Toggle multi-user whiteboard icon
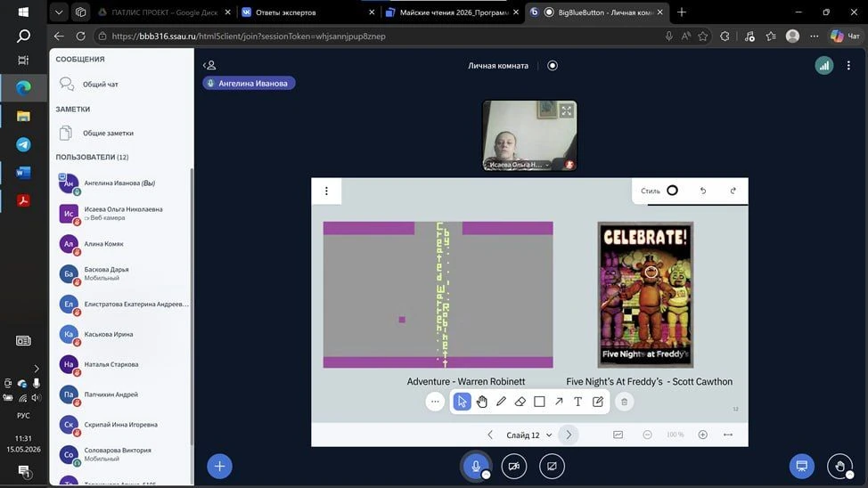The height and width of the screenshot is (488, 868). click(618, 435)
